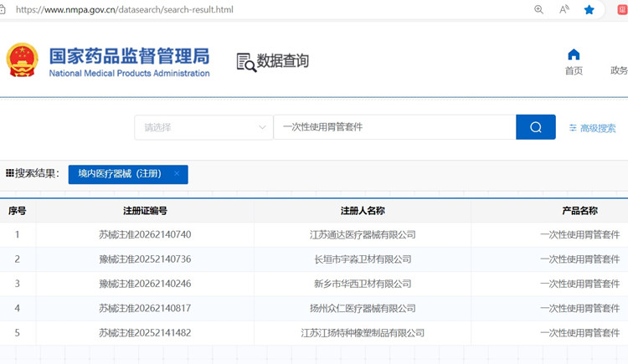Open 高级搜索 advanced search link
Viewport: 628px width, 364px height.
592,128
